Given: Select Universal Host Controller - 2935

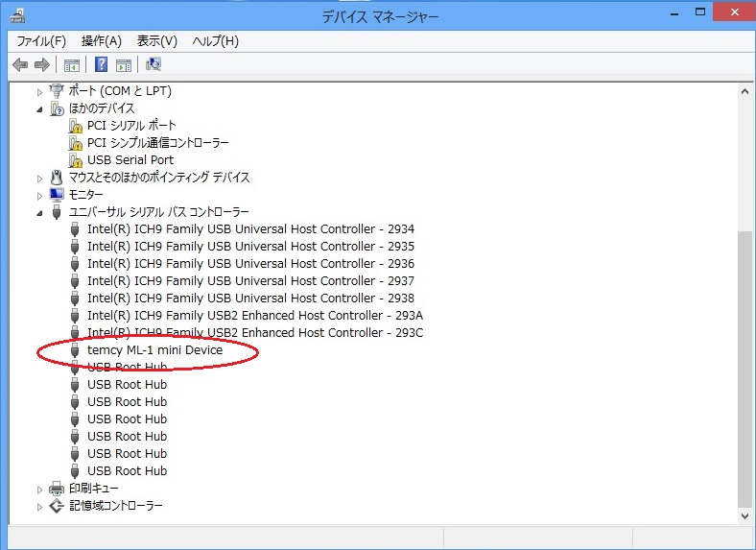Looking at the screenshot, I should pyautogui.click(x=250, y=247).
